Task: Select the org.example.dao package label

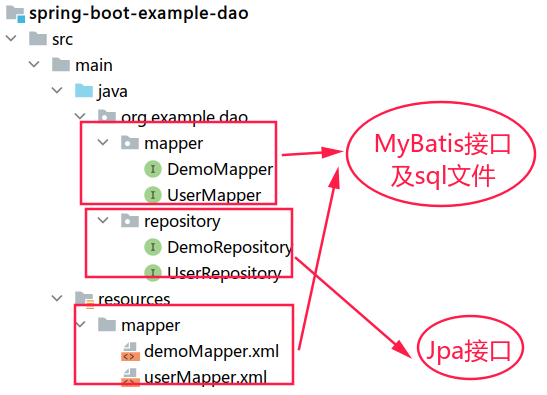Action: click(x=185, y=117)
